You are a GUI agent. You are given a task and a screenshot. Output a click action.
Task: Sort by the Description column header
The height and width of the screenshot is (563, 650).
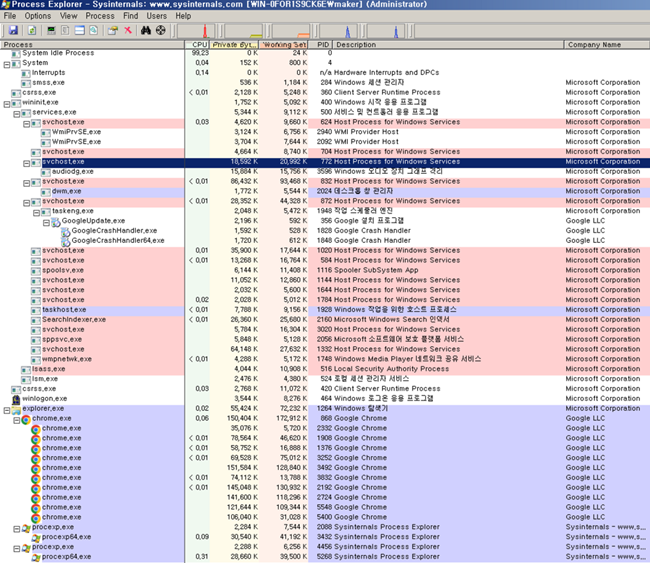[448, 44]
